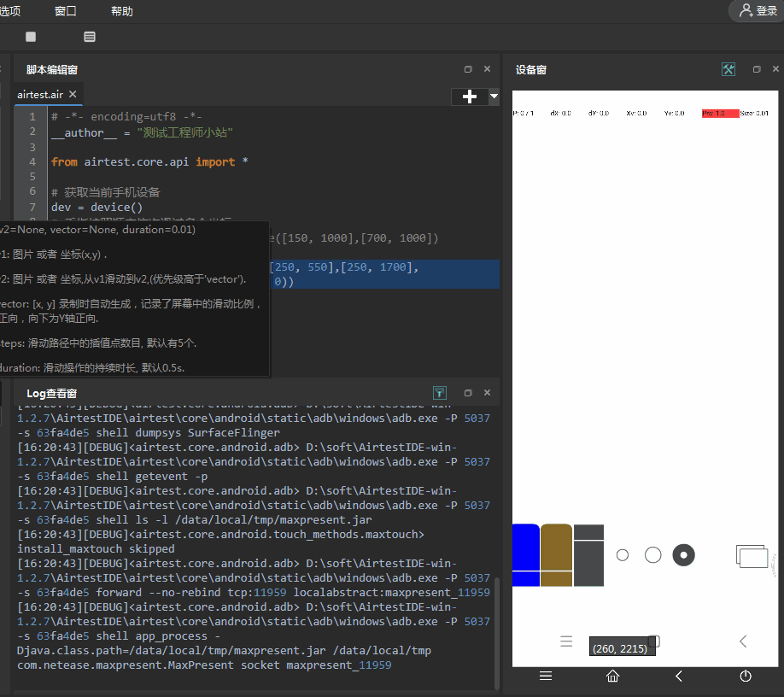The width and height of the screenshot is (784, 697).
Task: Tap the gray hamburger icon inside phone screen
Action: tap(566, 641)
